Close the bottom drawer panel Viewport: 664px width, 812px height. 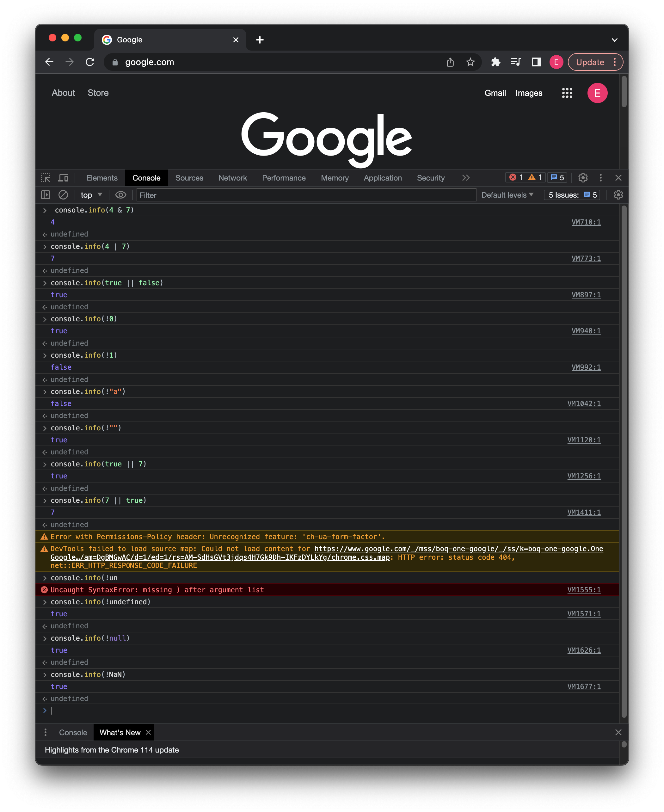tap(618, 732)
